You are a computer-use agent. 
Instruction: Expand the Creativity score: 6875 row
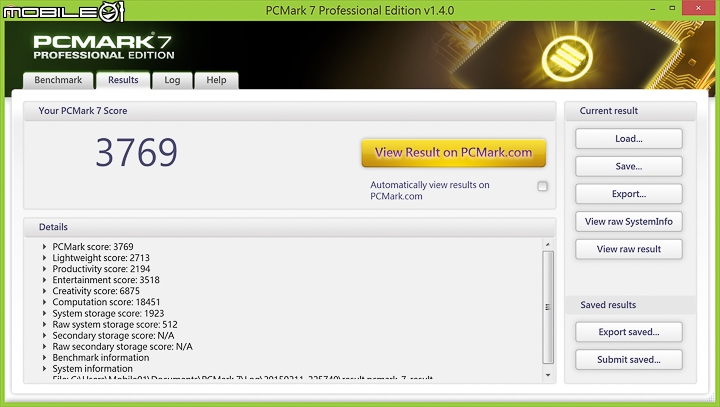coord(45,291)
